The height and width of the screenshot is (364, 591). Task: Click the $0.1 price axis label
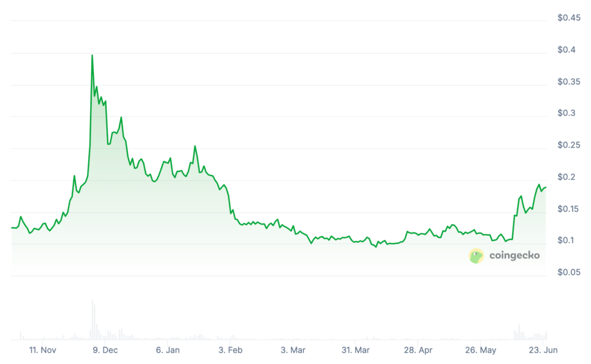tap(566, 241)
